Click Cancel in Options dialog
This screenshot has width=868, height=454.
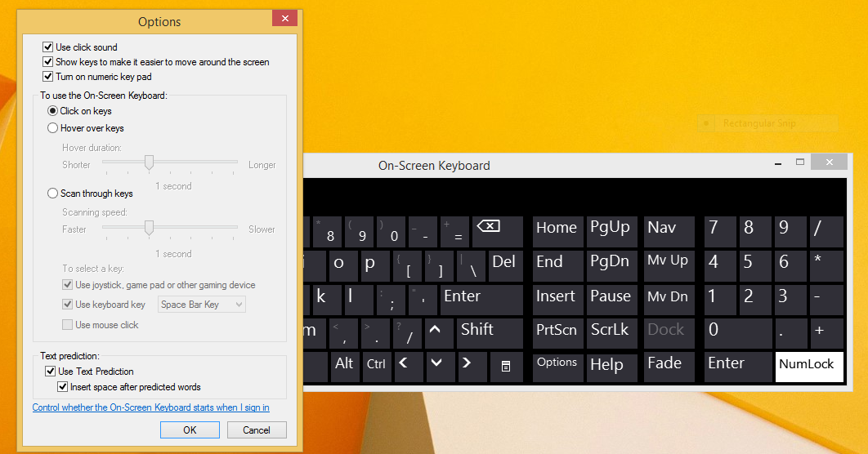point(257,430)
